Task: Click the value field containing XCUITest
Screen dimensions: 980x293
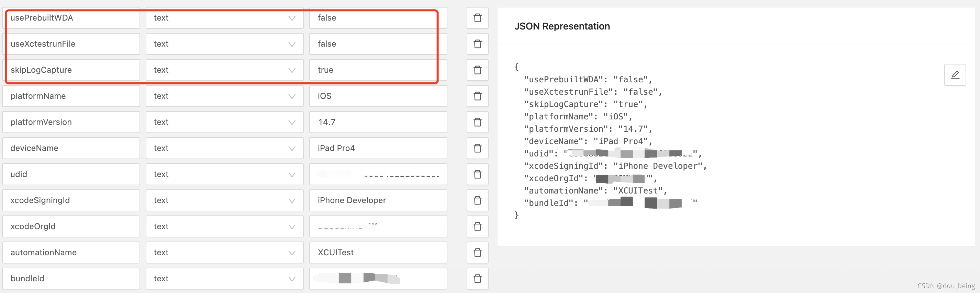Action: pyautogui.click(x=378, y=252)
